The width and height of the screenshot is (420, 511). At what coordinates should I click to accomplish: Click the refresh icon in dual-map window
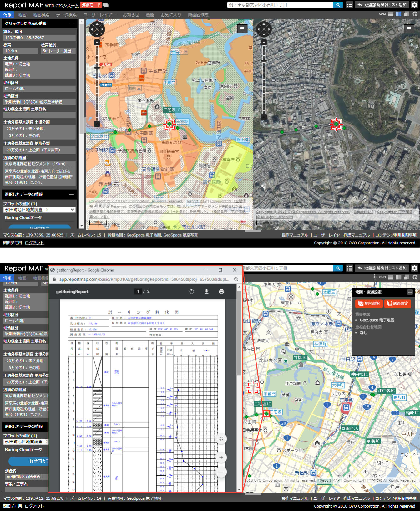415,14
